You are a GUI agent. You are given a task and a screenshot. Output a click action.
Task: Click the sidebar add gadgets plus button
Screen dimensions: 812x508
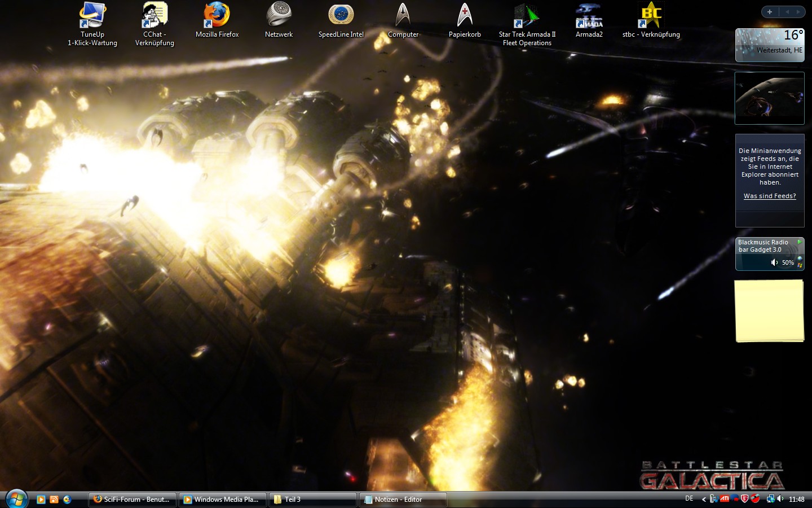pos(770,12)
